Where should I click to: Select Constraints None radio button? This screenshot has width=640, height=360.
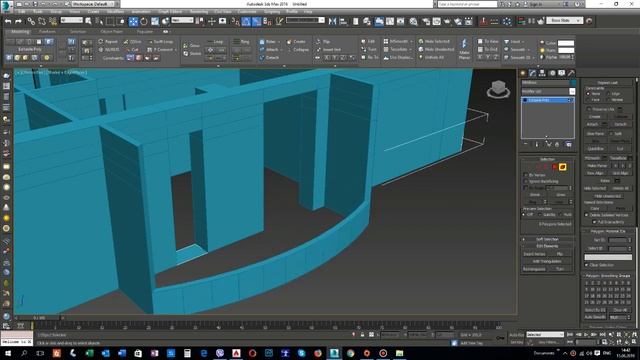pyautogui.click(x=588, y=93)
